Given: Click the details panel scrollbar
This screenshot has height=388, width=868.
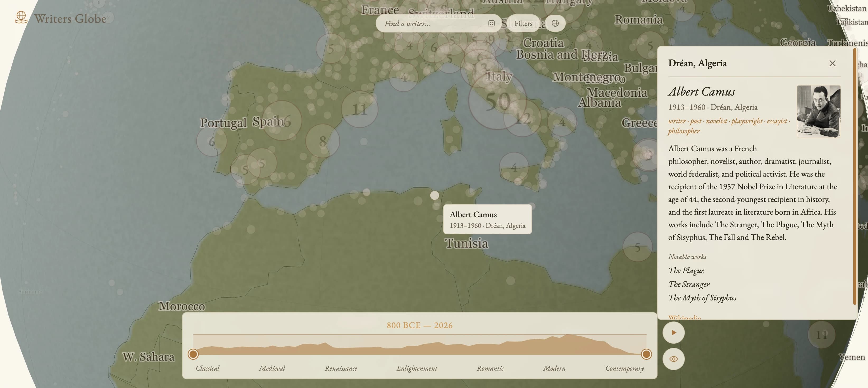Looking at the screenshot, I should (855, 177).
